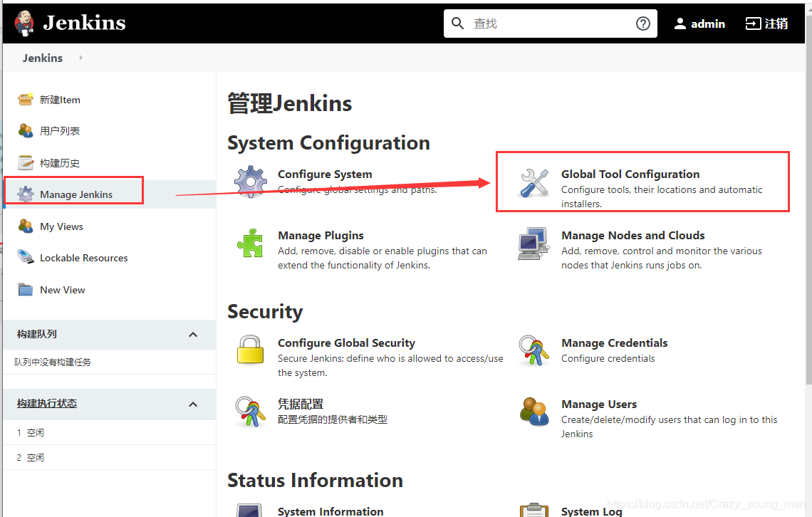The image size is (812, 517).
Task: Open 用户列表 in the sidebar
Action: [60, 131]
